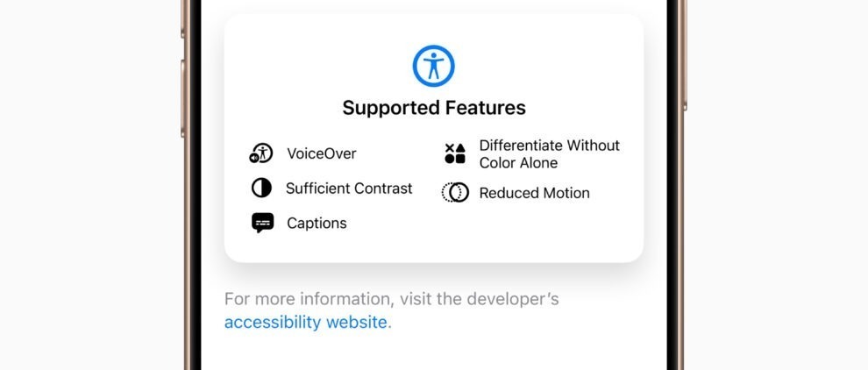Open the accessibility website link
868x370 pixels.
click(306, 322)
